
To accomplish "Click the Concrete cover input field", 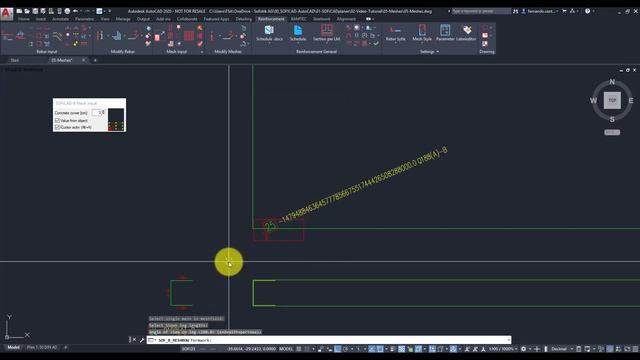I will 98,112.
